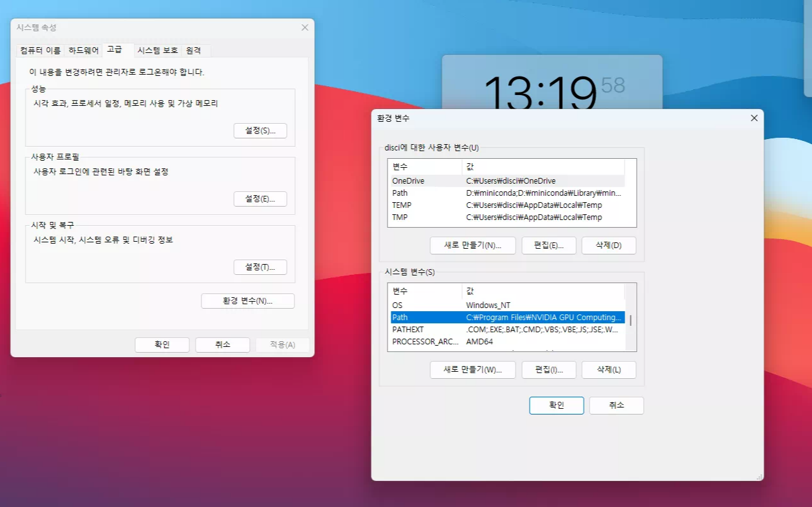Select the OneDrive user variable row

point(446,180)
